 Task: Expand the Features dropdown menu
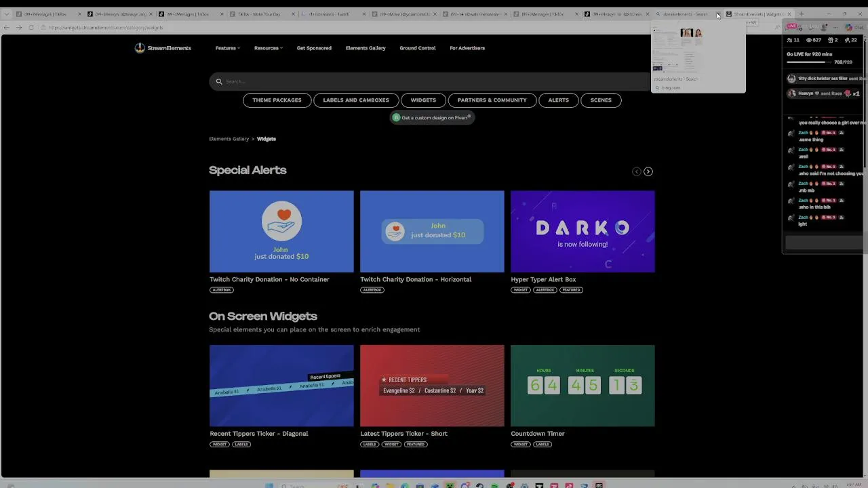coord(228,48)
